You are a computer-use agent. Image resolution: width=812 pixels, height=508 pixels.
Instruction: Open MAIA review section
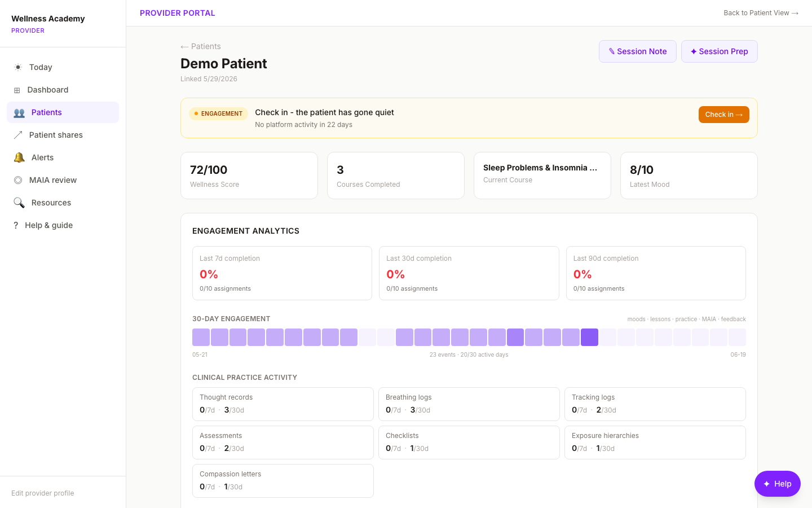(63, 180)
